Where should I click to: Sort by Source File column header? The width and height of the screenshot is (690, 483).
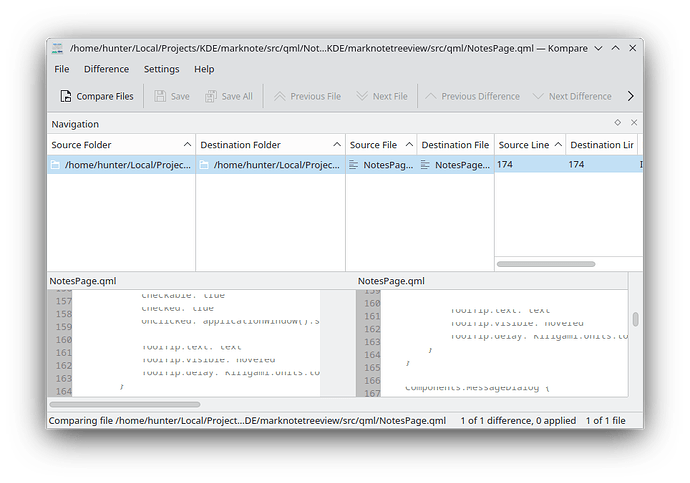pos(382,145)
